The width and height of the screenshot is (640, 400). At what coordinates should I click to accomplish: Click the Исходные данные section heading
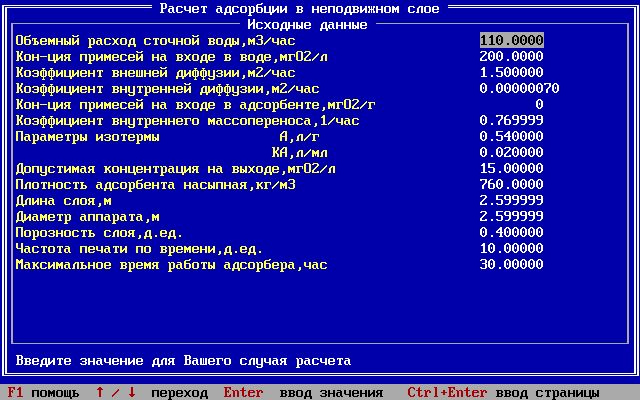tap(319, 24)
